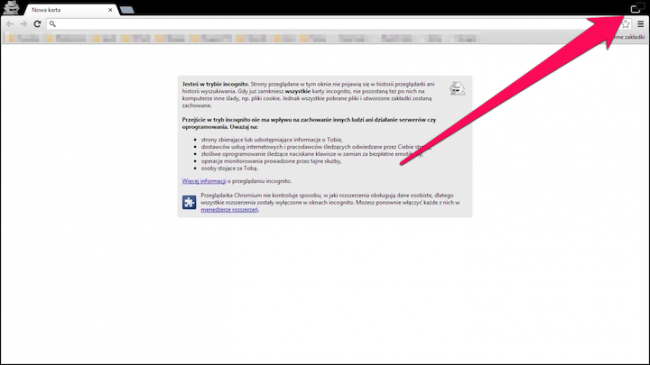Viewport: 650px width, 365px height.
Task: Focus the address bar field
Action: (339, 24)
